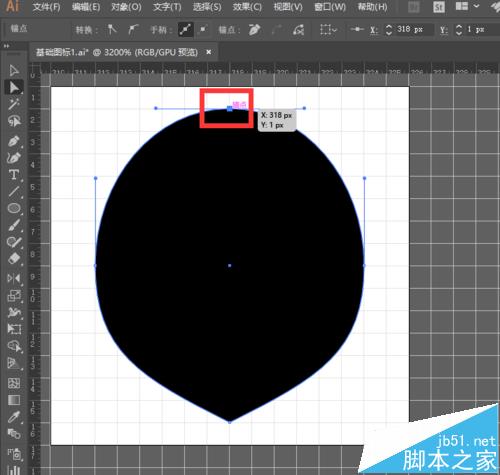This screenshot has width=500, height=475.
Task: Open the 效果(C) menu
Action: (247, 7)
